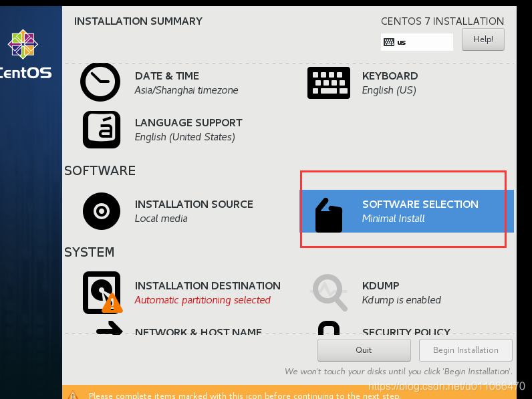Click the orange 'Please complete items' message
The image size is (532, 399).
[x=245, y=396]
